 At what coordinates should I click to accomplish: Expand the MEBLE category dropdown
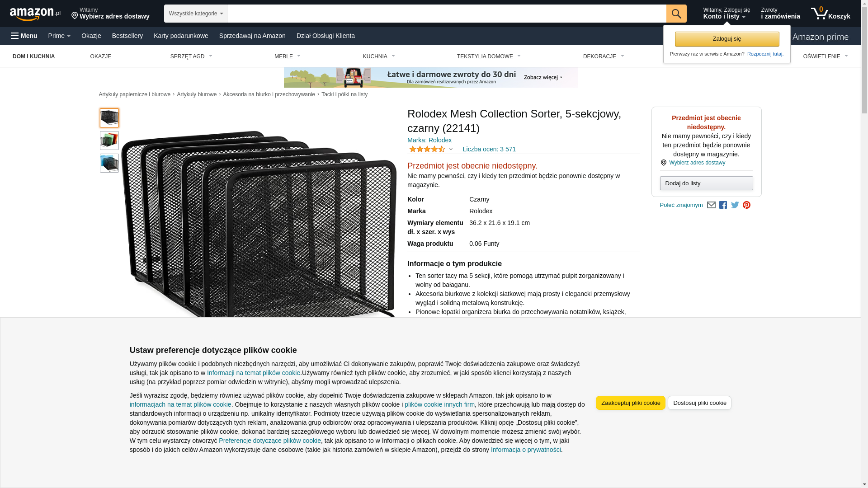(287, 56)
